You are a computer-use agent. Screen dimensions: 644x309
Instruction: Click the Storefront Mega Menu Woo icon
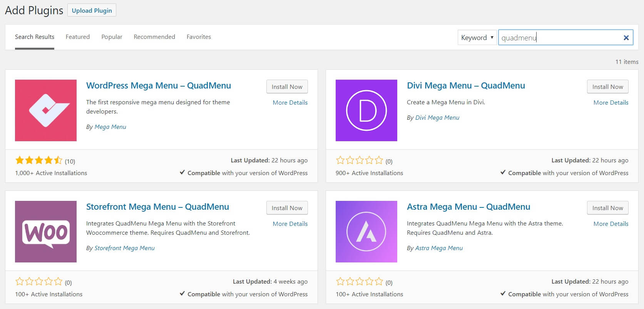46,232
